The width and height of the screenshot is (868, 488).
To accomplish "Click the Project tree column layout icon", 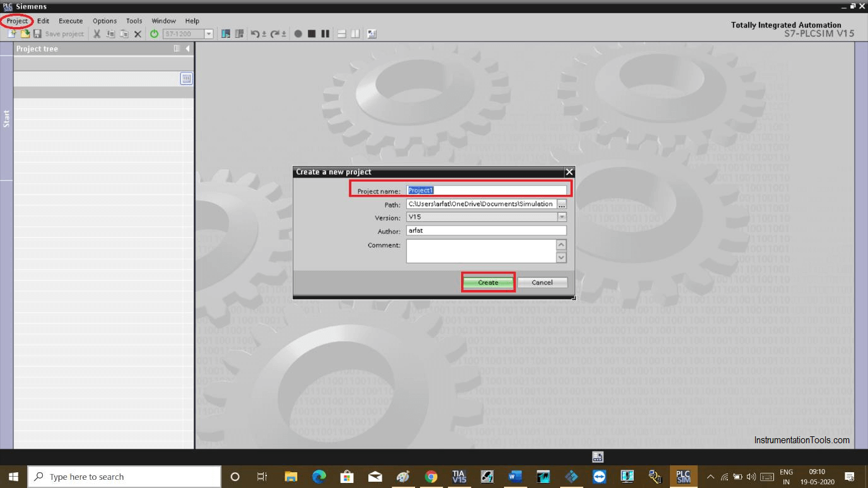I will pyautogui.click(x=177, y=49).
